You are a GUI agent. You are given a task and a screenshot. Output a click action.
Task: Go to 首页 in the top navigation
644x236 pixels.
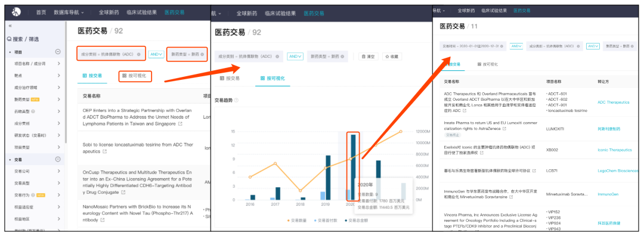[x=41, y=13]
